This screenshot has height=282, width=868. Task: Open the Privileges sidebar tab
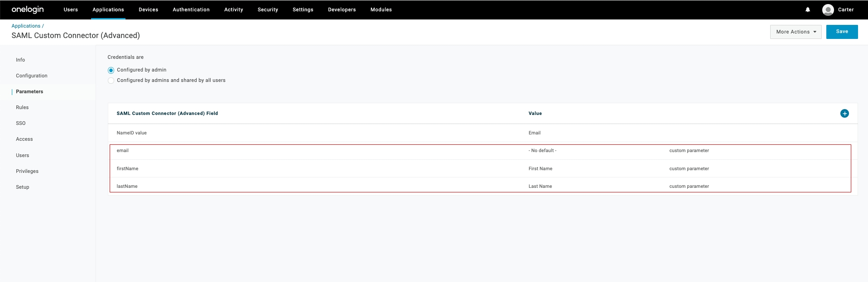tap(27, 171)
